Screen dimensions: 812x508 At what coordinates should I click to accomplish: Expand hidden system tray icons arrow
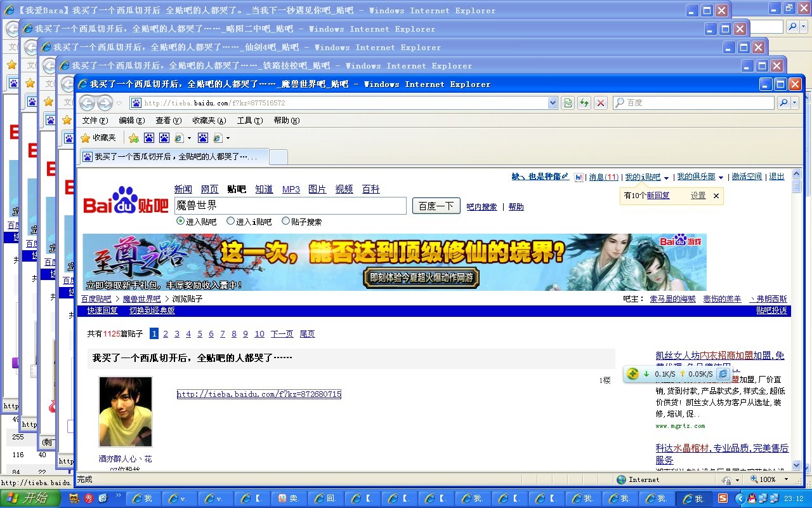(739, 498)
